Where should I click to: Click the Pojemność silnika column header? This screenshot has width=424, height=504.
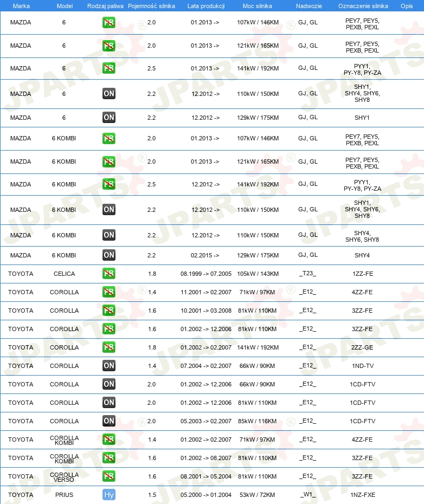pos(151,6)
